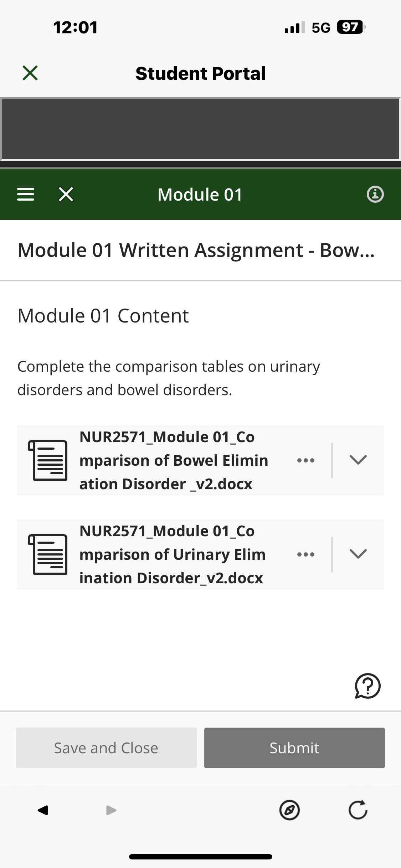Viewport: 401px width, 868px height.
Task: Open NUR2571 Comparison of Bowel Elimination Disorder docx
Action: click(x=174, y=460)
